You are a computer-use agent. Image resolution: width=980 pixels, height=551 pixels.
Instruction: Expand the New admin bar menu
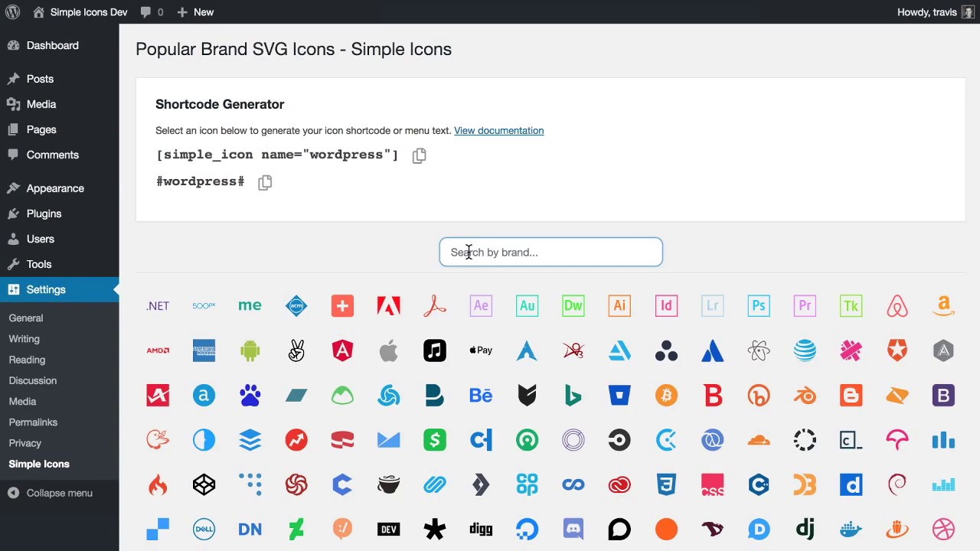click(195, 11)
